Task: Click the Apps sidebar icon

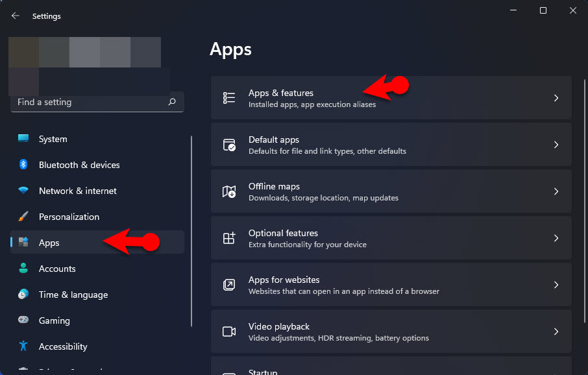Action: [23, 242]
